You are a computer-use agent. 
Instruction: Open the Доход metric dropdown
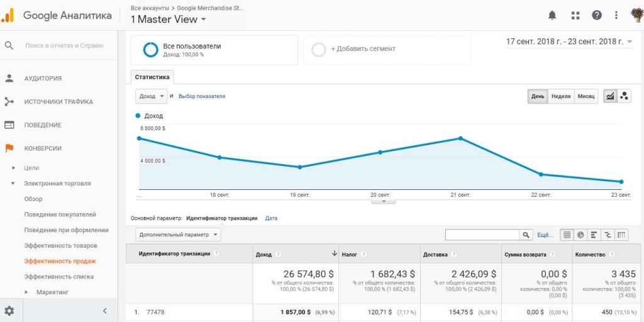point(151,96)
